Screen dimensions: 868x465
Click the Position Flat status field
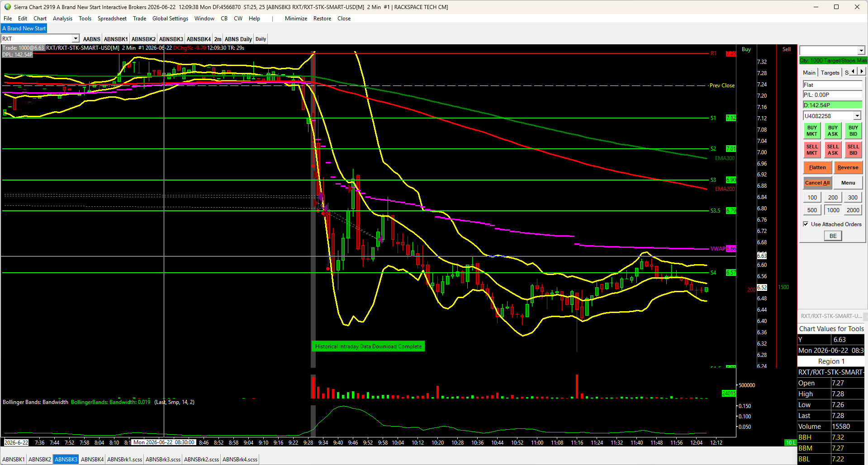[832, 85]
